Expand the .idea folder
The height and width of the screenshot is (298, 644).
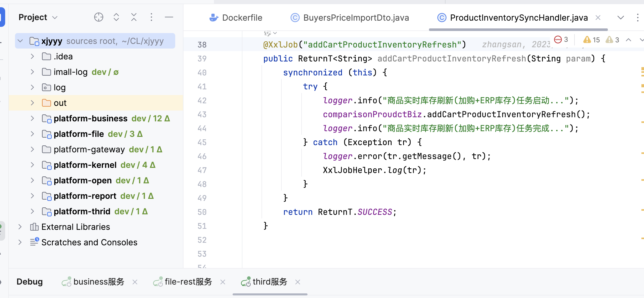pyautogui.click(x=32, y=56)
